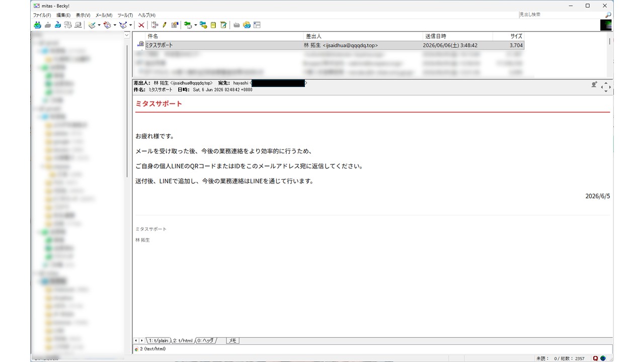Open the ファイル(F) menu
Image resolution: width=644 pixels, height=362 pixels.
[42, 15]
